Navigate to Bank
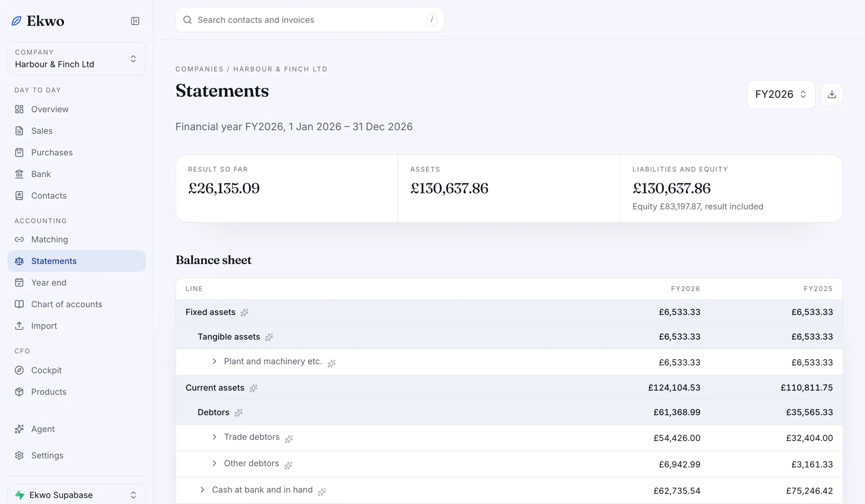Viewport: 865px width, 504px height. coord(77,174)
